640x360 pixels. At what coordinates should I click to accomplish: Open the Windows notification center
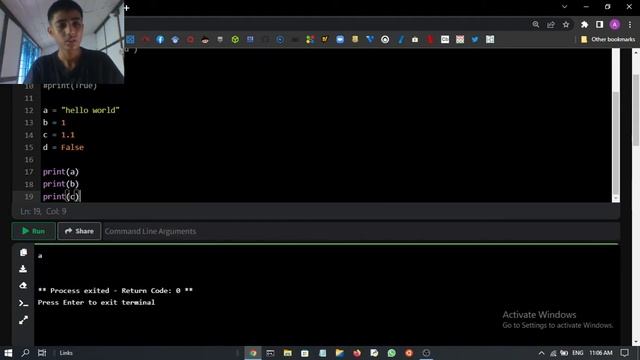(624, 353)
